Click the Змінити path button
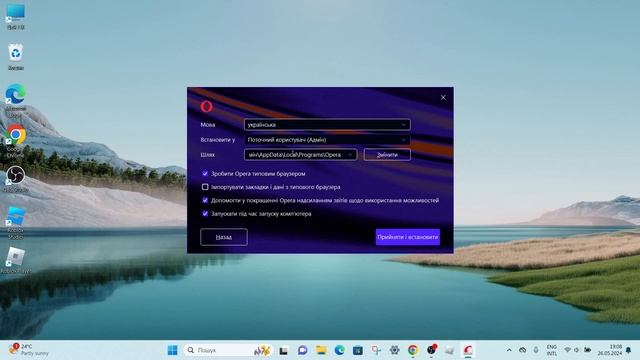The image size is (640, 360). click(387, 155)
